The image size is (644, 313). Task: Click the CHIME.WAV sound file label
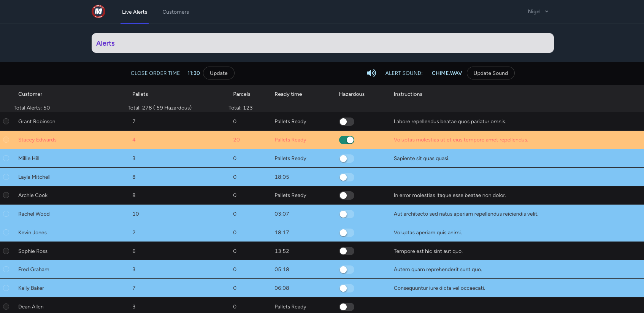pyautogui.click(x=447, y=73)
